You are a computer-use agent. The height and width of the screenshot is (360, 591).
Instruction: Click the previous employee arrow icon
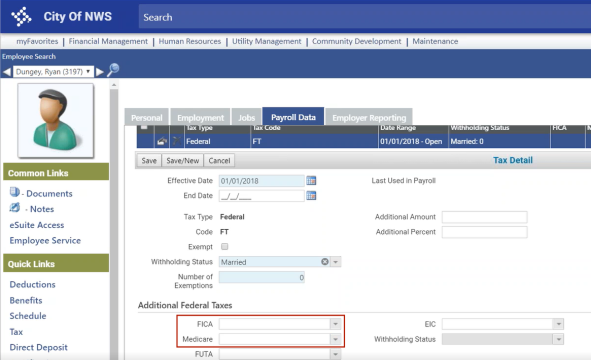pos(6,72)
